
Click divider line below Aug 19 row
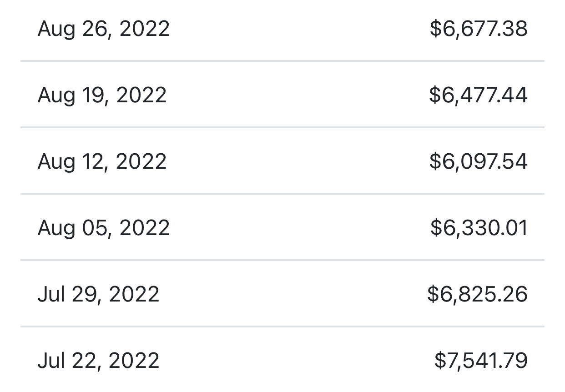(x=282, y=127)
